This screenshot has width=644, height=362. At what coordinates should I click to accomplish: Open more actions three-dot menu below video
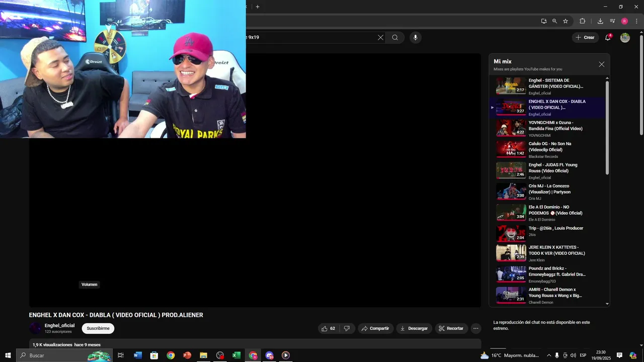[475, 328]
